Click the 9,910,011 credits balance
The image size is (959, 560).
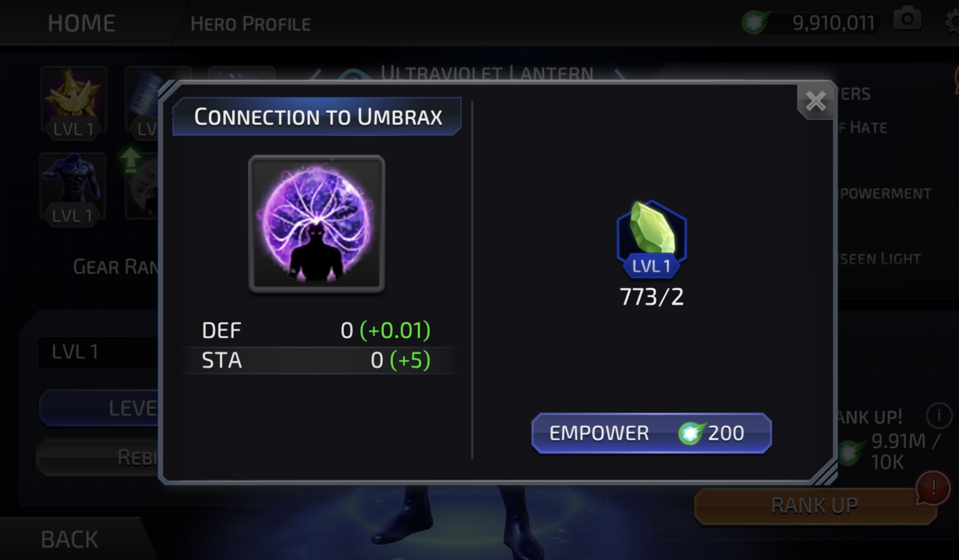pos(833,23)
